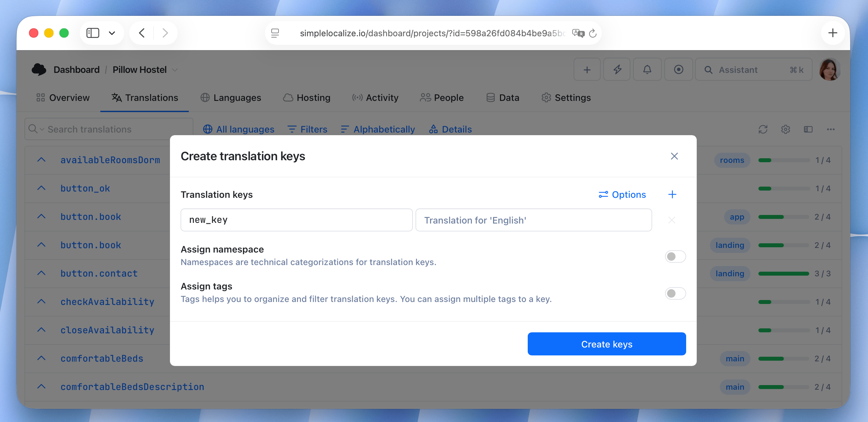Open the Data tab

pos(503,98)
